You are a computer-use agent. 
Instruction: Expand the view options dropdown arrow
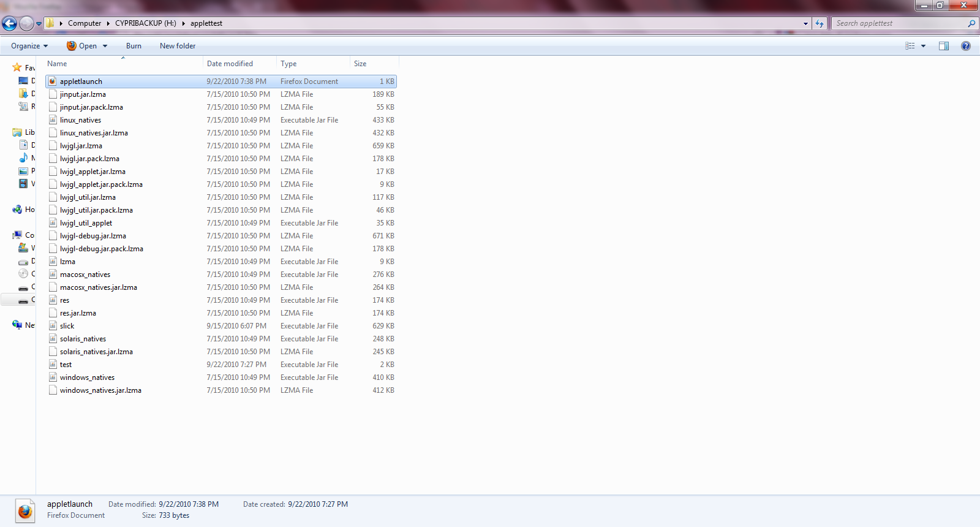pyautogui.click(x=924, y=46)
